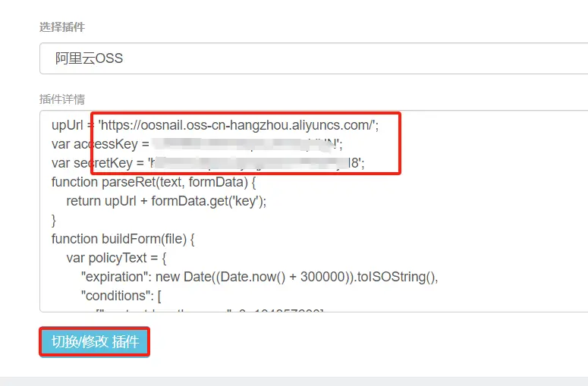Click the partially hidden last code line

pos(210,310)
